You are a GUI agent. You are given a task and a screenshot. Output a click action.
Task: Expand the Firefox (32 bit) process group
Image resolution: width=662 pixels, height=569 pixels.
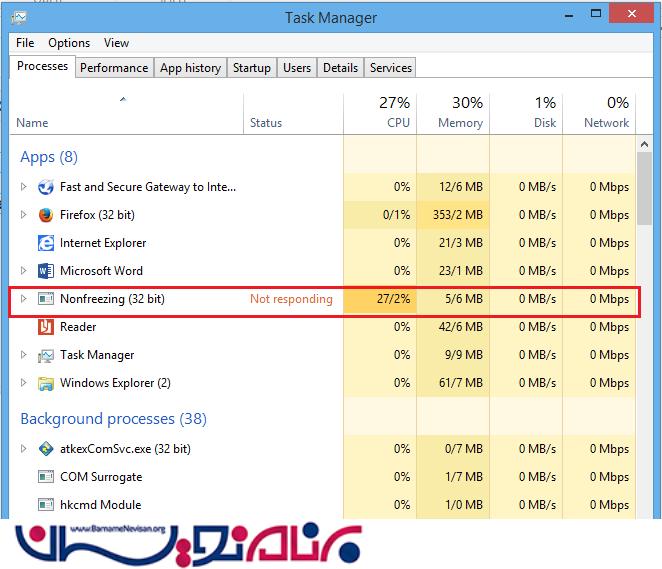(x=24, y=215)
